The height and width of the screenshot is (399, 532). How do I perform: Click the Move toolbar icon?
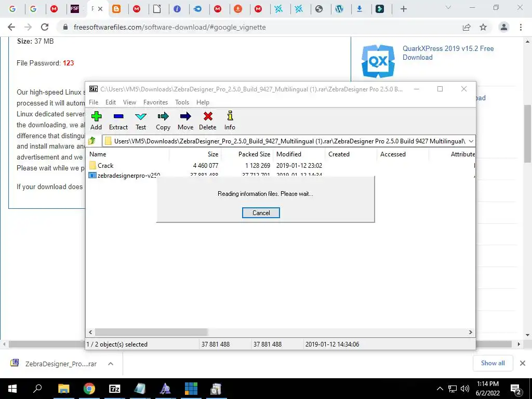coord(185,121)
